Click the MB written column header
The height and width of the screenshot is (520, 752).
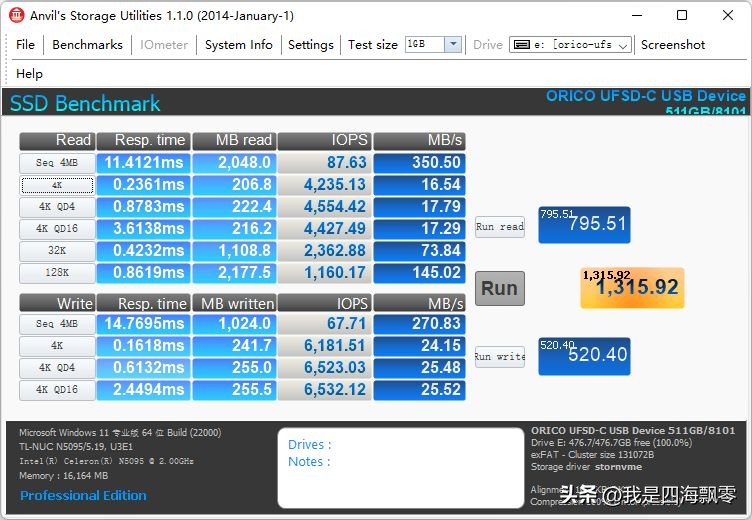235,303
